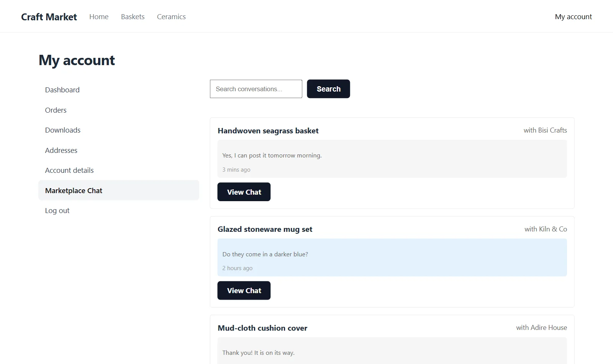Click message 'Do they come in a darker blue?'

tap(265, 254)
